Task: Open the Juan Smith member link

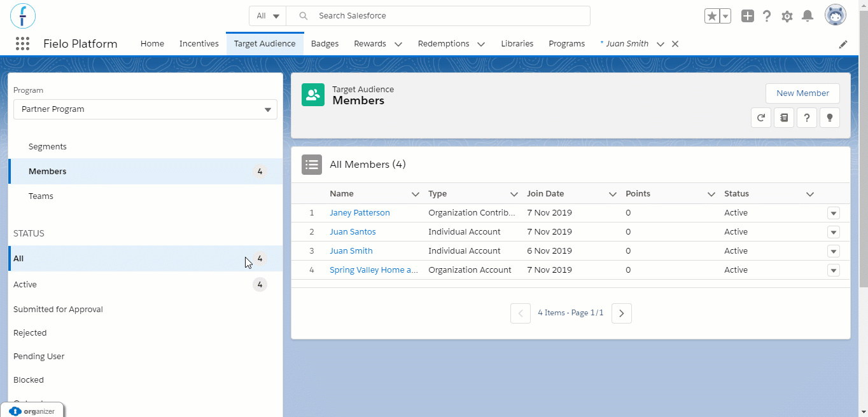Action: pyautogui.click(x=351, y=251)
